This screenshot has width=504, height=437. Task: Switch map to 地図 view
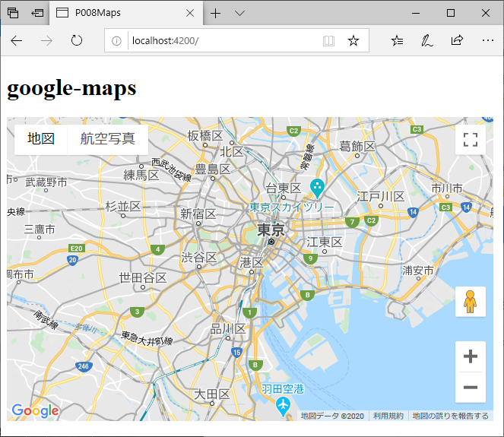click(41, 139)
